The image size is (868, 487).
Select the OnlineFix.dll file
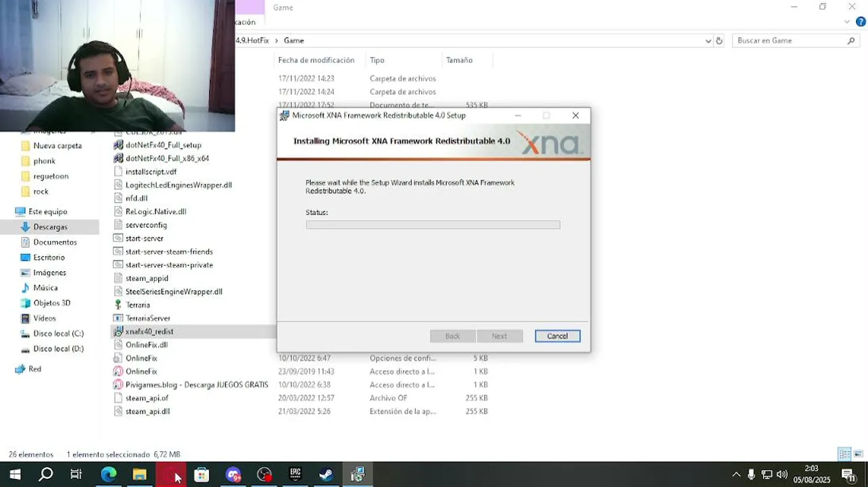tap(146, 345)
